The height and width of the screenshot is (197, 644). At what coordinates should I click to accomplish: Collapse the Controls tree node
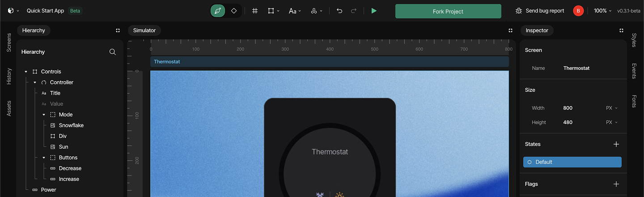(26, 72)
